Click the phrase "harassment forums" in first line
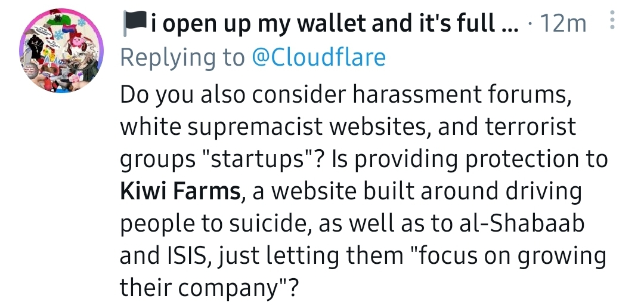The height and width of the screenshot is (305, 644). click(462, 95)
